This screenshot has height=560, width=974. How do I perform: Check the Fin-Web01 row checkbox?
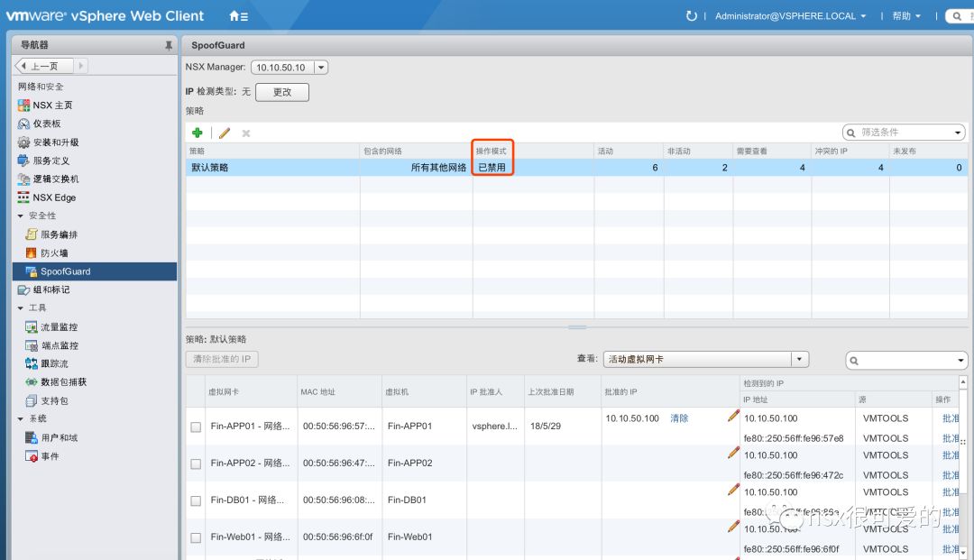196,537
